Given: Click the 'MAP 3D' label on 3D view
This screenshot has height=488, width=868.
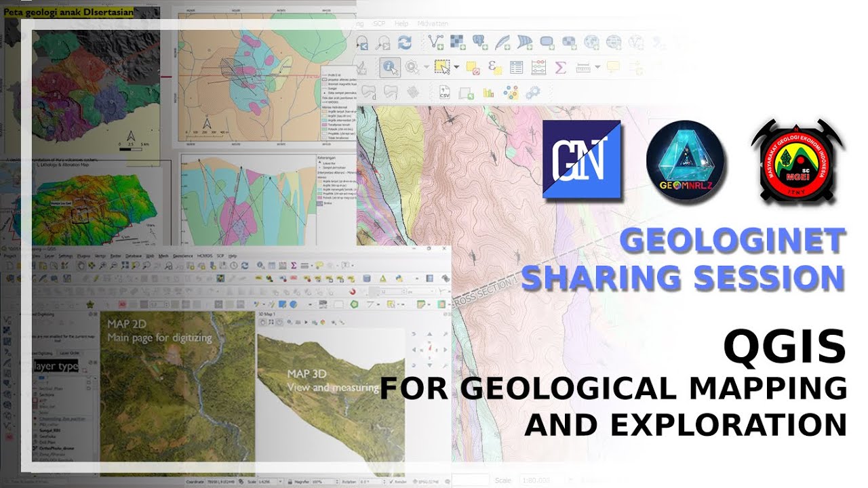Looking at the screenshot, I should click(308, 373).
